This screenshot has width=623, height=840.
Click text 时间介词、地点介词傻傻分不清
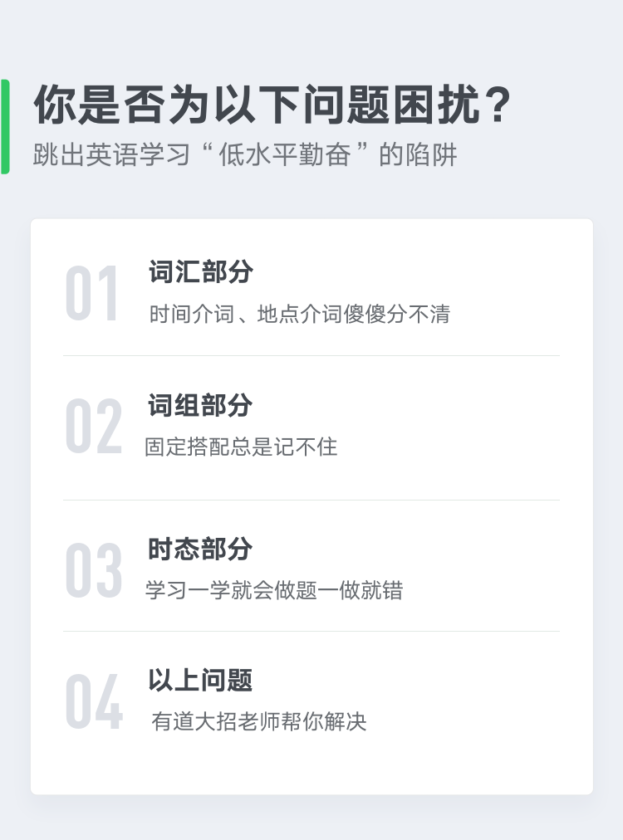click(300, 314)
